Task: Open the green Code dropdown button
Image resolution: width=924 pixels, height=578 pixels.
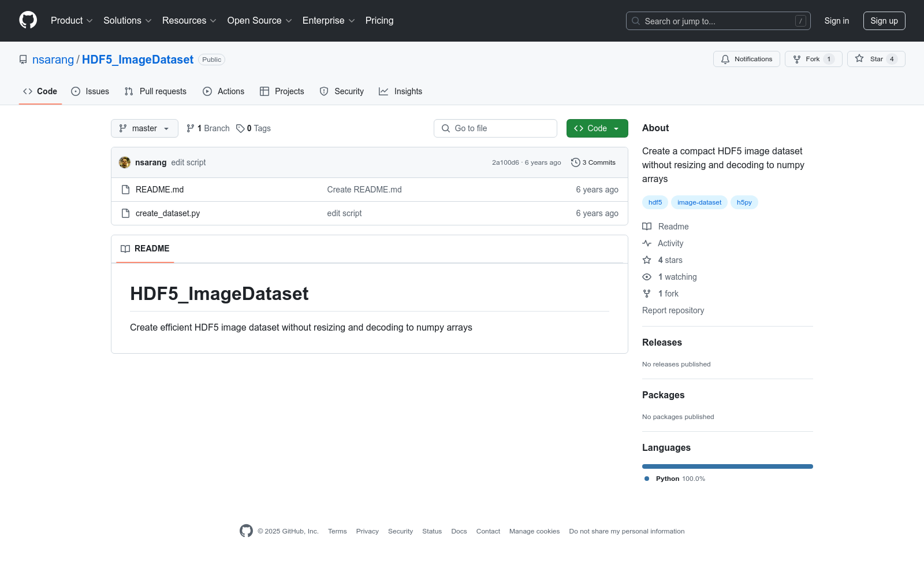Action: [x=597, y=128]
